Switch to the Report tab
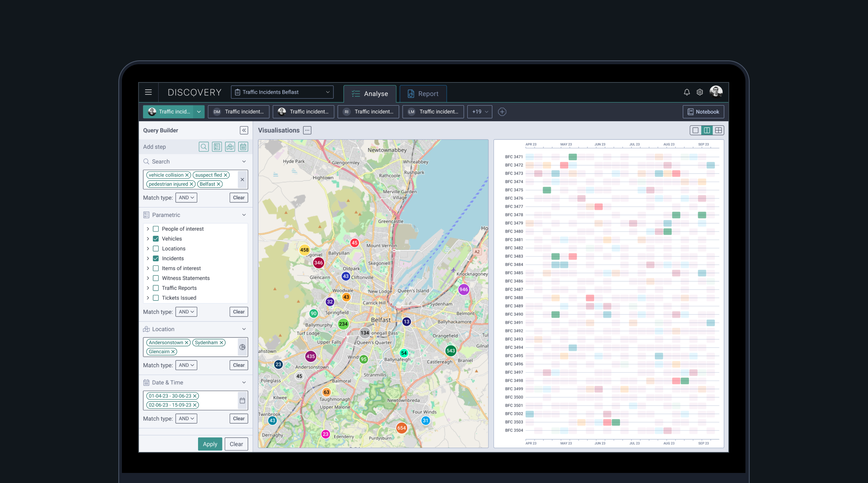868x483 pixels. click(423, 94)
